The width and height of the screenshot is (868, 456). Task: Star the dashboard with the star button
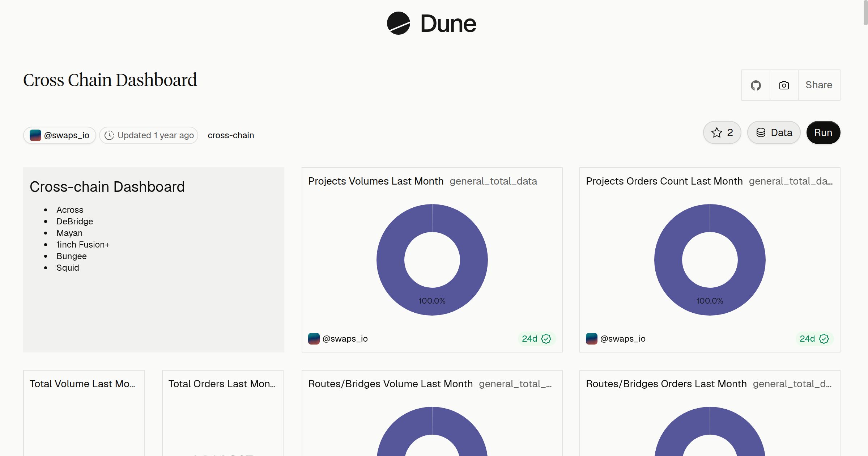722,132
